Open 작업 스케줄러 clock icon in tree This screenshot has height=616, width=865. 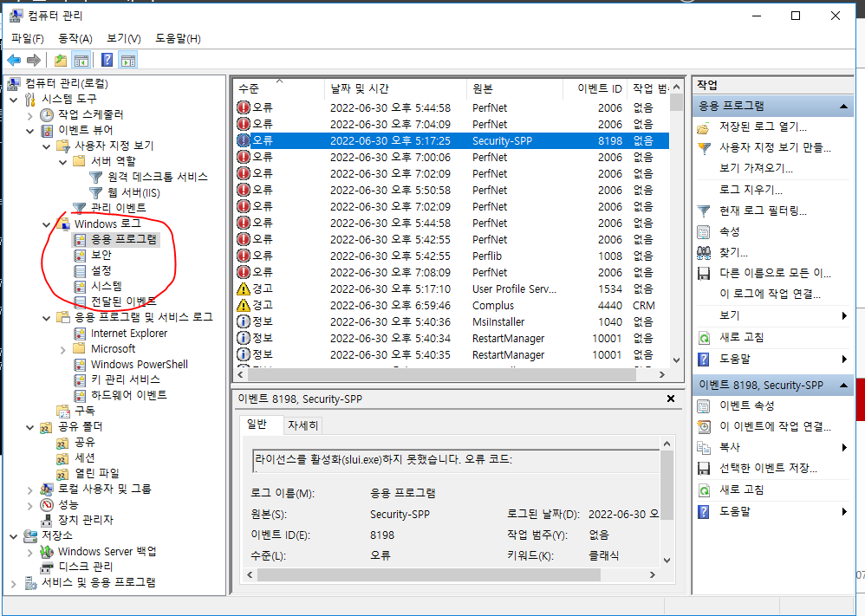click(x=47, y=114)
